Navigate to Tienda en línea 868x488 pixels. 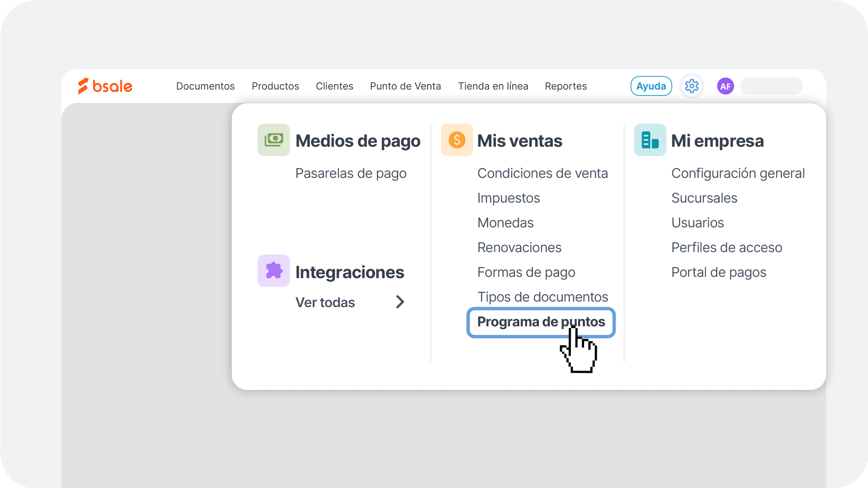click(x=493, y=86)
